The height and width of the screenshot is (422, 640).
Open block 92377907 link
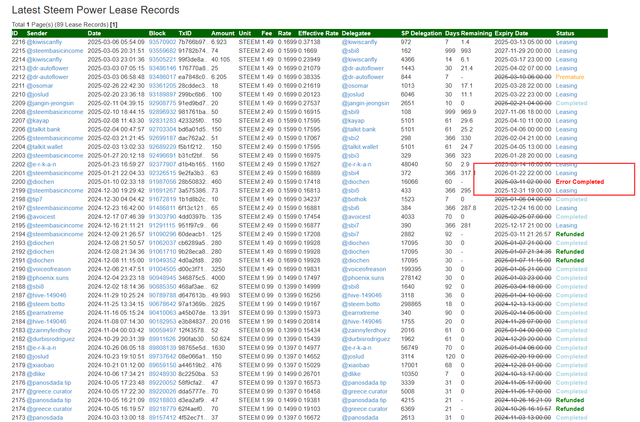click(x=162, y=164)
